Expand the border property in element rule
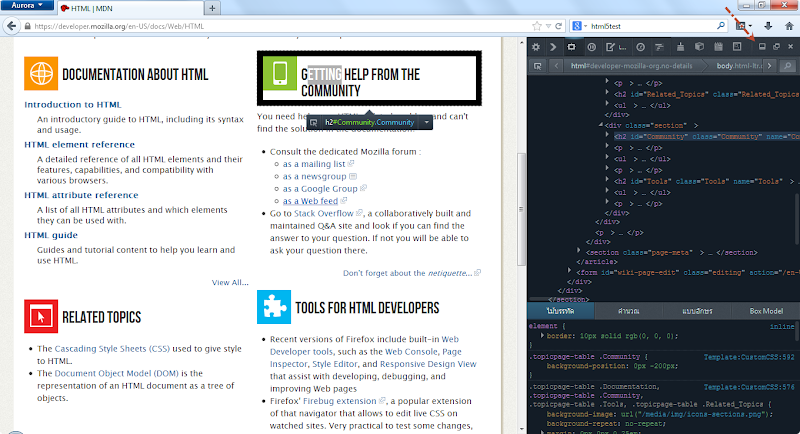Viewport: 800px width, 434px height. pyautogui.click(x=542, y=336)
